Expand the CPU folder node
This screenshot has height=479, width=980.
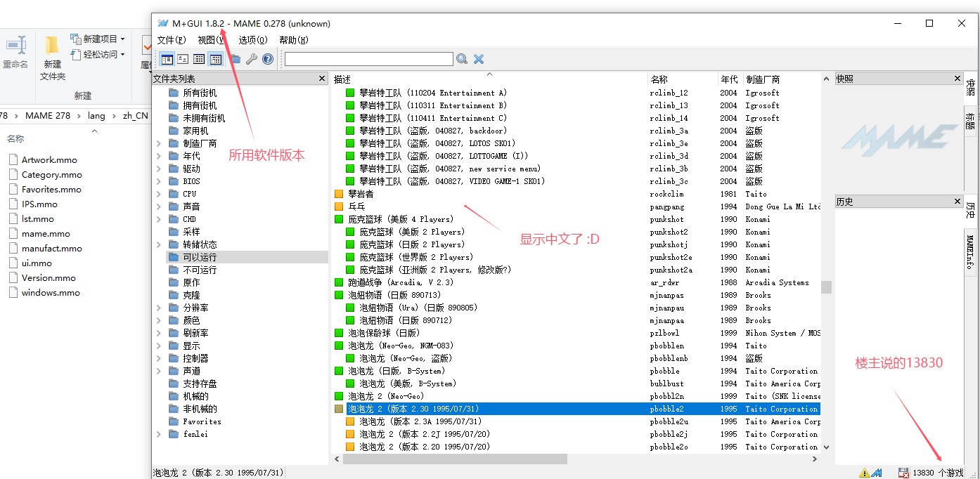coord(159,194)
